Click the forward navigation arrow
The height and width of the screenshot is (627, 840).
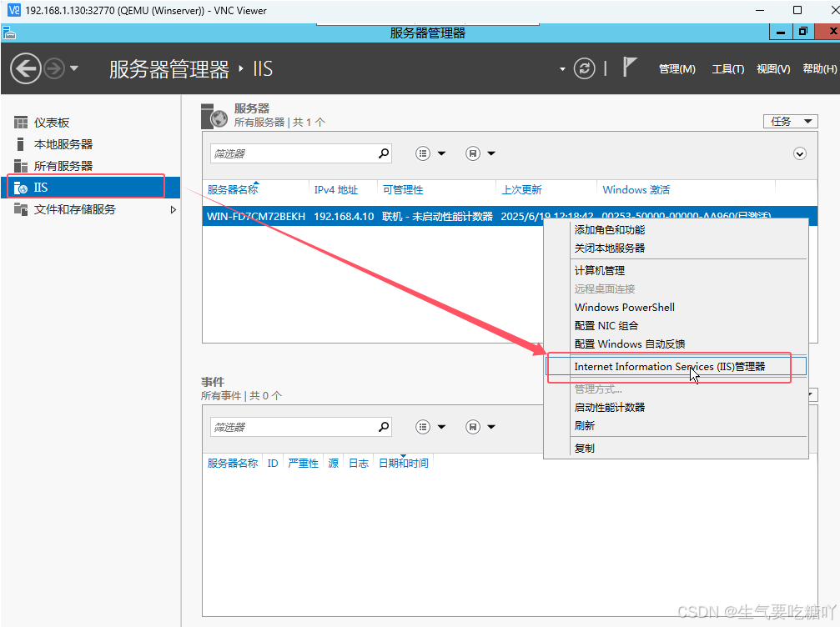54,68
